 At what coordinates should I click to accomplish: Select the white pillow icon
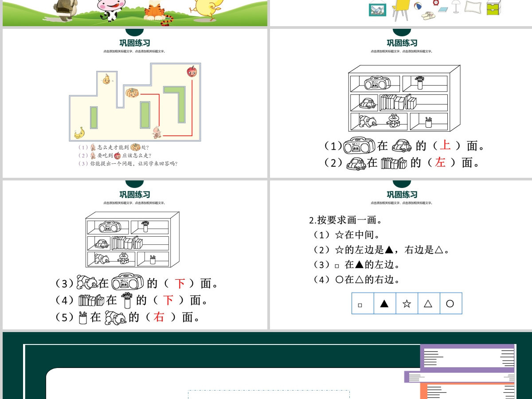pyautogui.click(x=473, y=7)
